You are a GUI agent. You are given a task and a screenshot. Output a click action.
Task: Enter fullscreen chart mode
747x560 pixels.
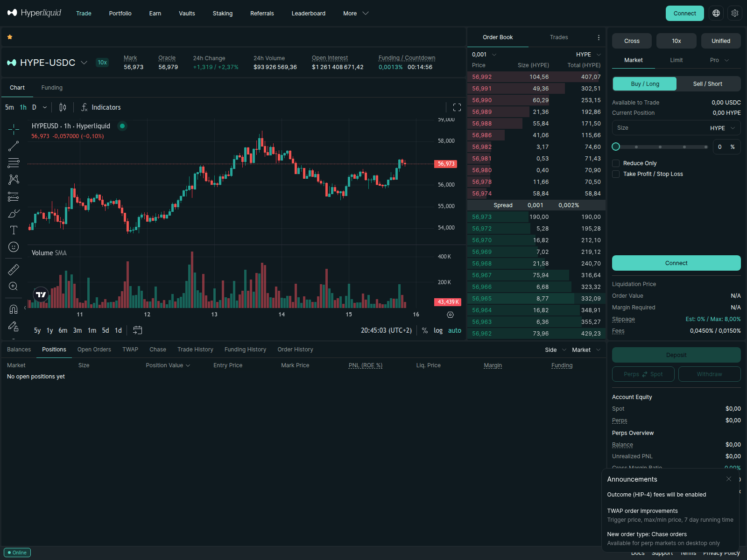[x=457, y=107]
